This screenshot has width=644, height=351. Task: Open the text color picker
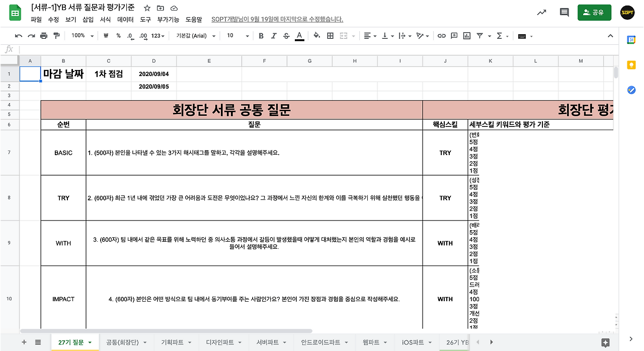pos(299,36)
